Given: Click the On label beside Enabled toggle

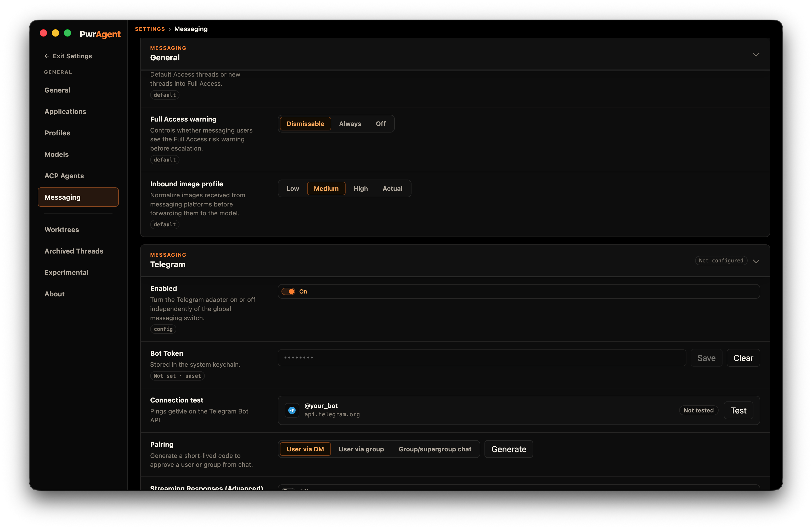Looking at the screenshot, I should 303,291.
